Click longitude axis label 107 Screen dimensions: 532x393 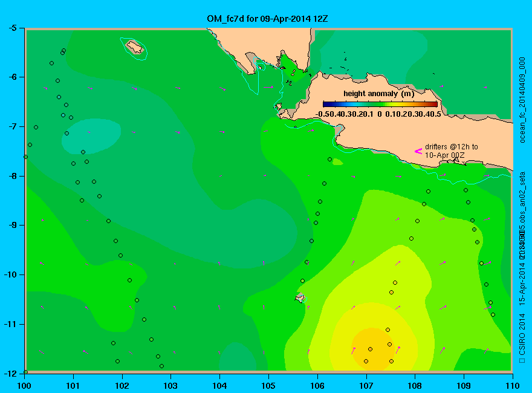(x=366, y=386)
